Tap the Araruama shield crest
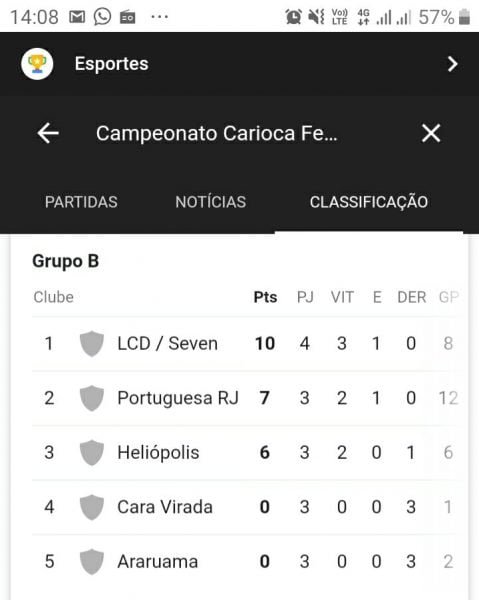Image resolution: width=479 pixels, height=600 pixels. pos(91,562)
